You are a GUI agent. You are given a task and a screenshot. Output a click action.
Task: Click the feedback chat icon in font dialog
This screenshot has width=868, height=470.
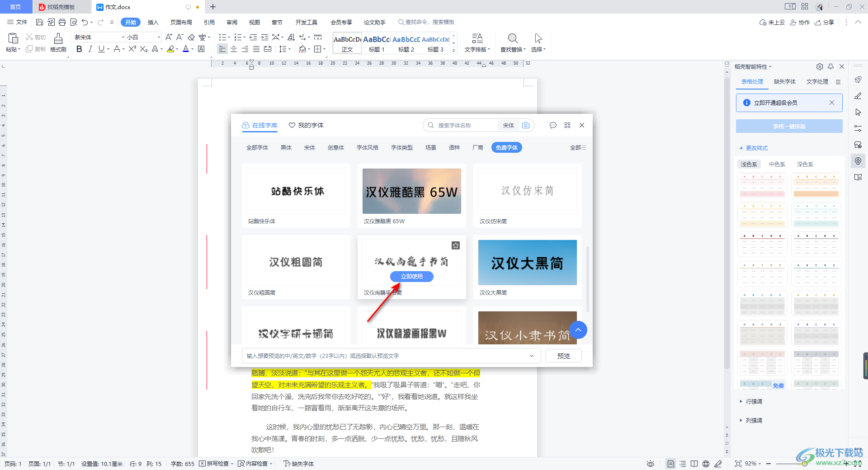coord(553,125)
